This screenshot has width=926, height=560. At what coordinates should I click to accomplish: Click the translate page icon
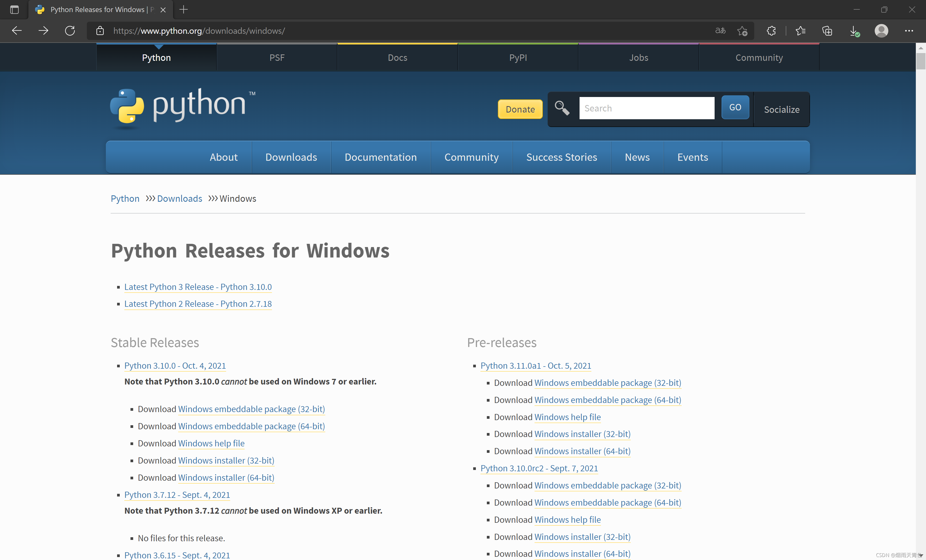click(720, 31)
